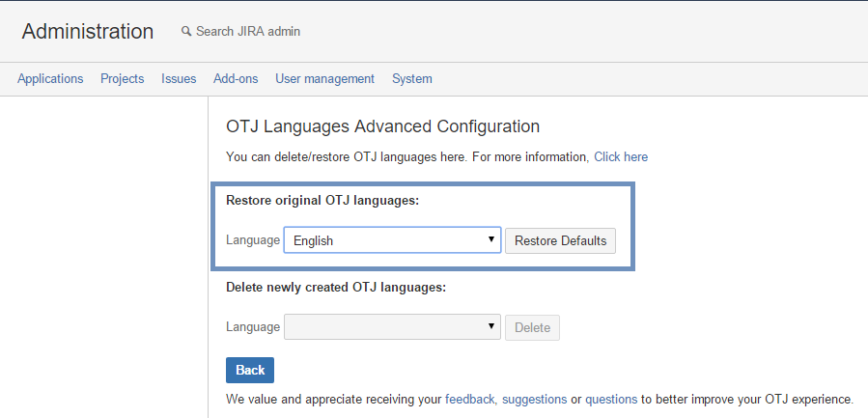
Task: Click arrow of delete language dropdown
Action: [490, 326]
